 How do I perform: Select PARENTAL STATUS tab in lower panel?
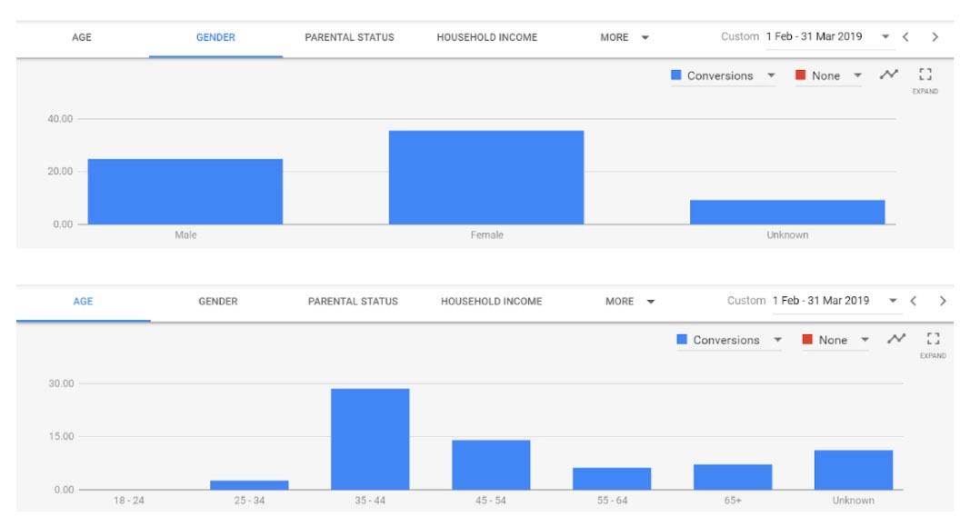click(353, 302)
